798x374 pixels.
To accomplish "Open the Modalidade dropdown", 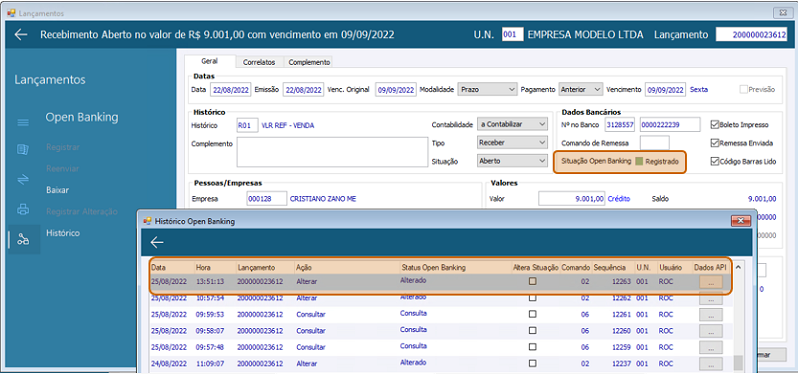I will tap(487, 89).
